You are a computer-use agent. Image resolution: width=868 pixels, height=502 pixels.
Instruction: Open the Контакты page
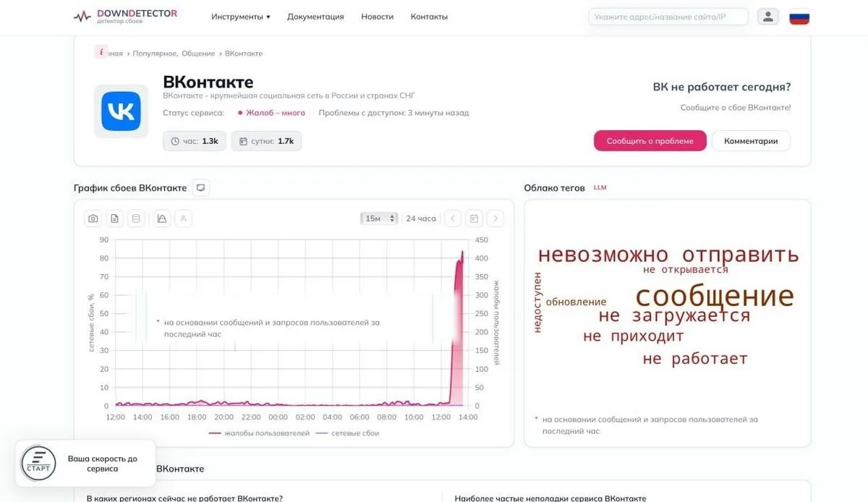click(x=429, y=17)
